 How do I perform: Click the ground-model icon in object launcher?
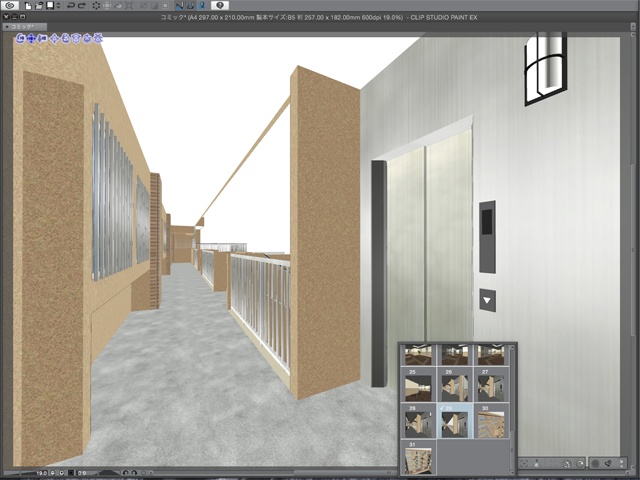coord(538,463)
